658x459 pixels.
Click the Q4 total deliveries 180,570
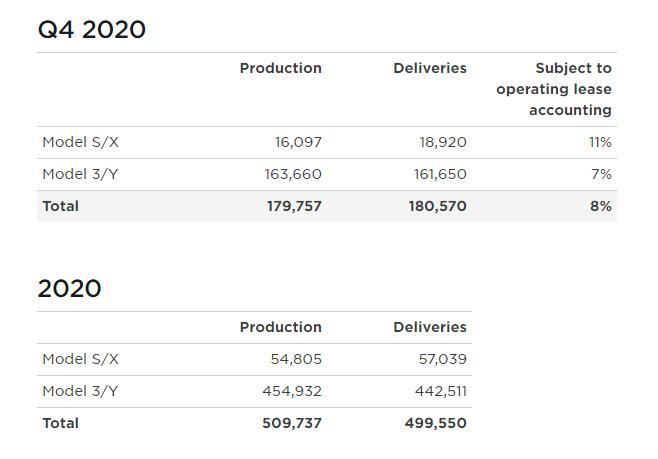point(437,206)
